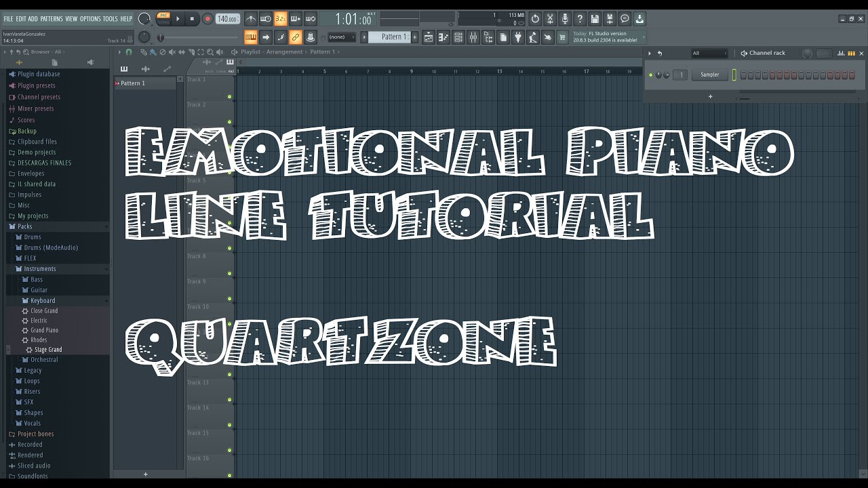Expand the Demo projects folder

coord(37,152)
